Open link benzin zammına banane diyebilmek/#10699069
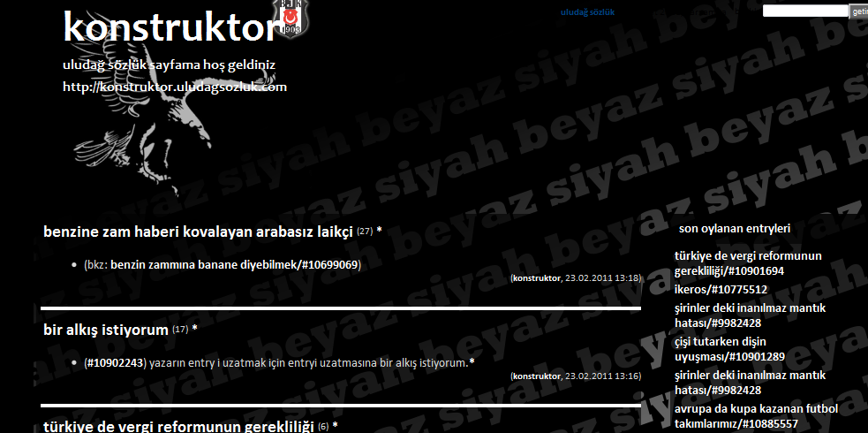The image size is (868, 433). click(235, 265)
